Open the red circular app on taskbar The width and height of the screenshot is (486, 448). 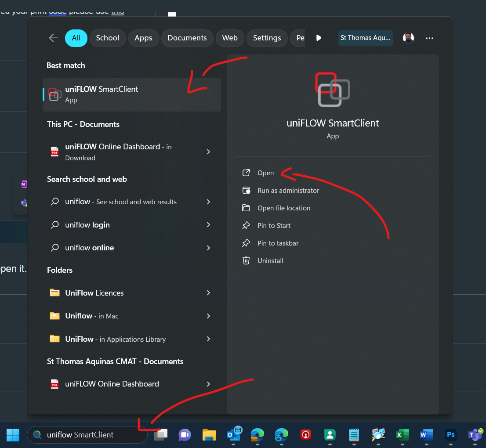pos(305,435)
